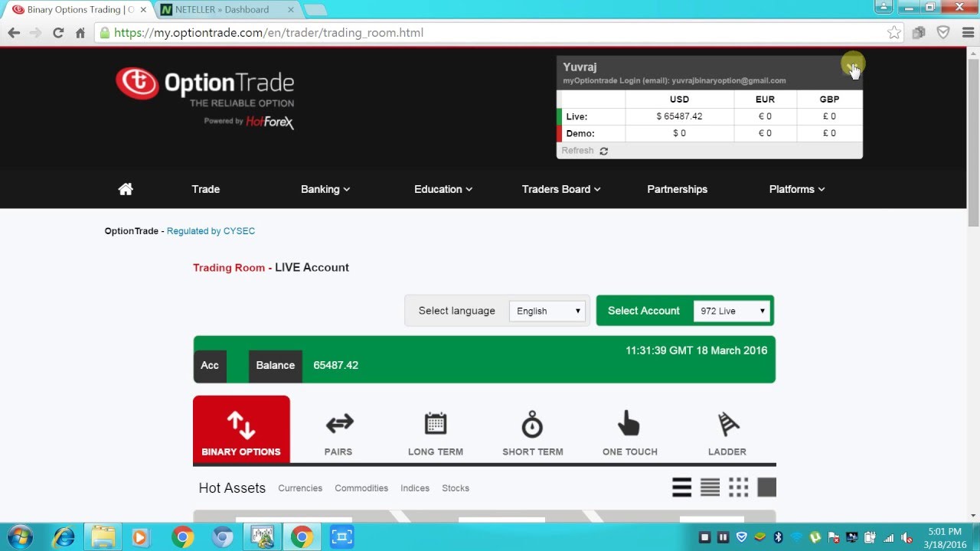Click the recording stop button in tray
Viewport: 980px width, 551px height.
[704, 537]
